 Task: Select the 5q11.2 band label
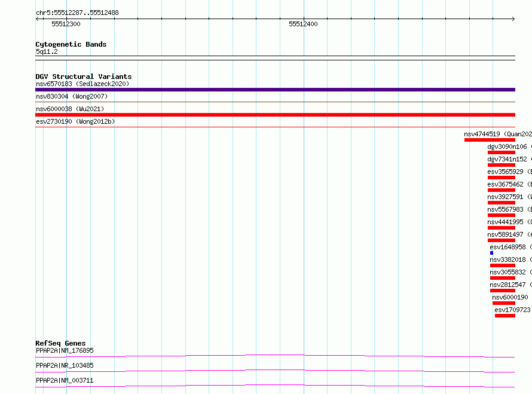pyautogui.click(x=47, y=51)
